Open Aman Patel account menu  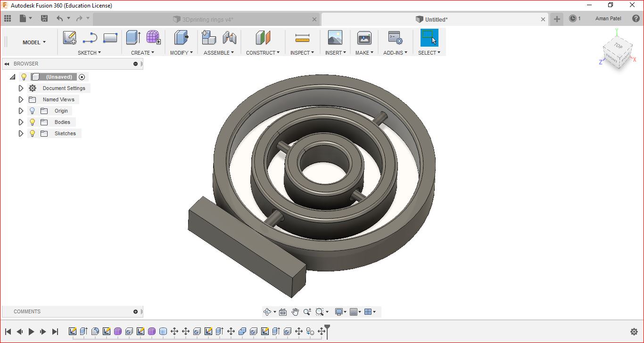coord(608,18)
